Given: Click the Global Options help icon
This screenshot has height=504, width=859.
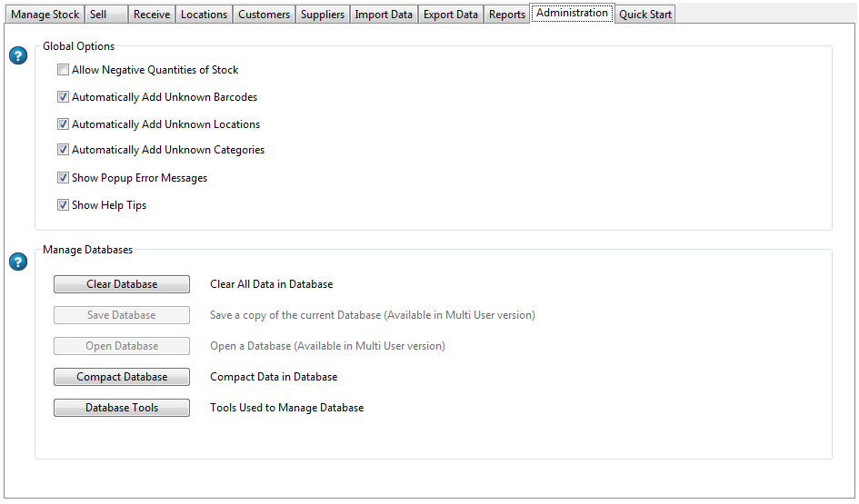Looking at the screenshot, I should (18, 56).
